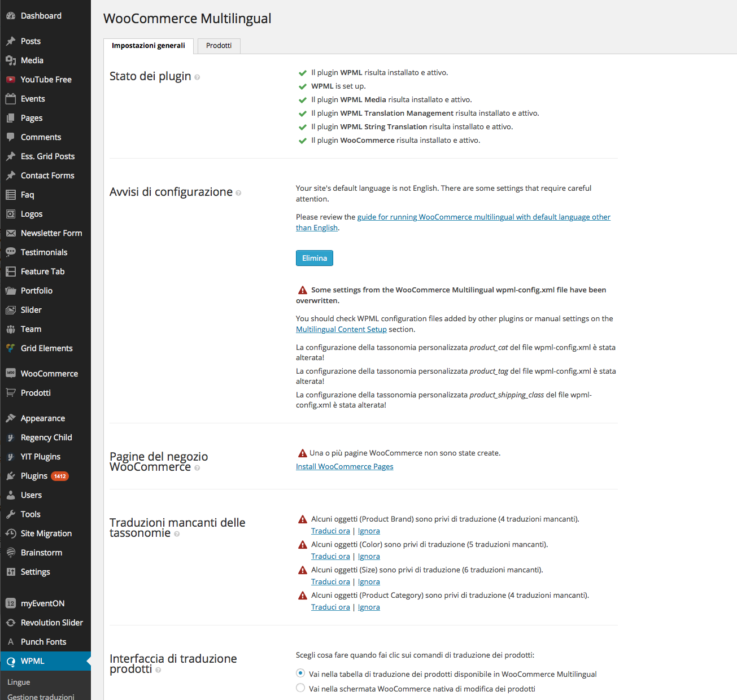This screenshot has height=700, width=737.
Task: Click the Pages document icon
Action: 11,118
